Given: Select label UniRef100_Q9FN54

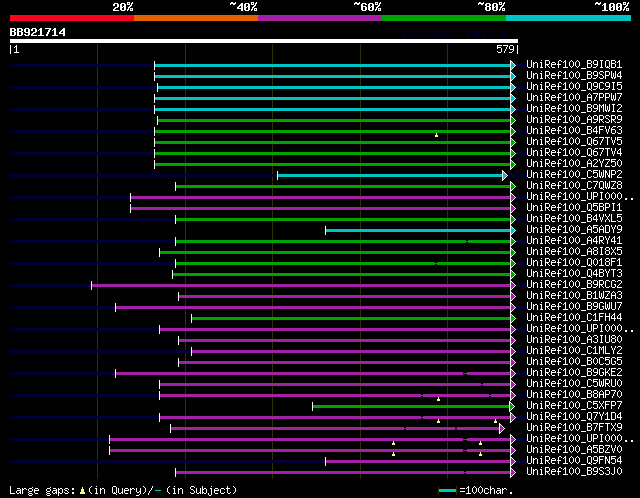Looking at the screenshot, I should click(x=574, y=461).
